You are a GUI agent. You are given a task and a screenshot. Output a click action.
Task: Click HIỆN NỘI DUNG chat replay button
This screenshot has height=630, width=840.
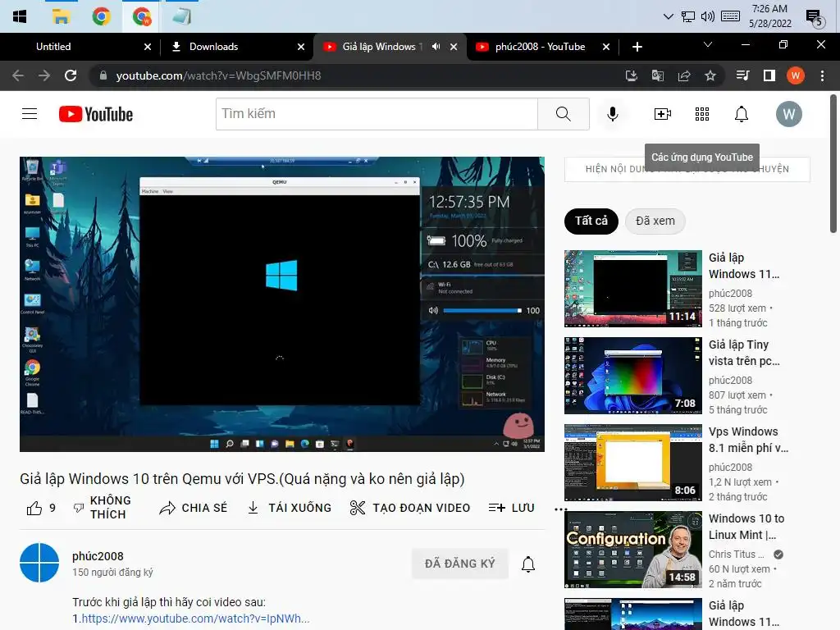point(687,169)
